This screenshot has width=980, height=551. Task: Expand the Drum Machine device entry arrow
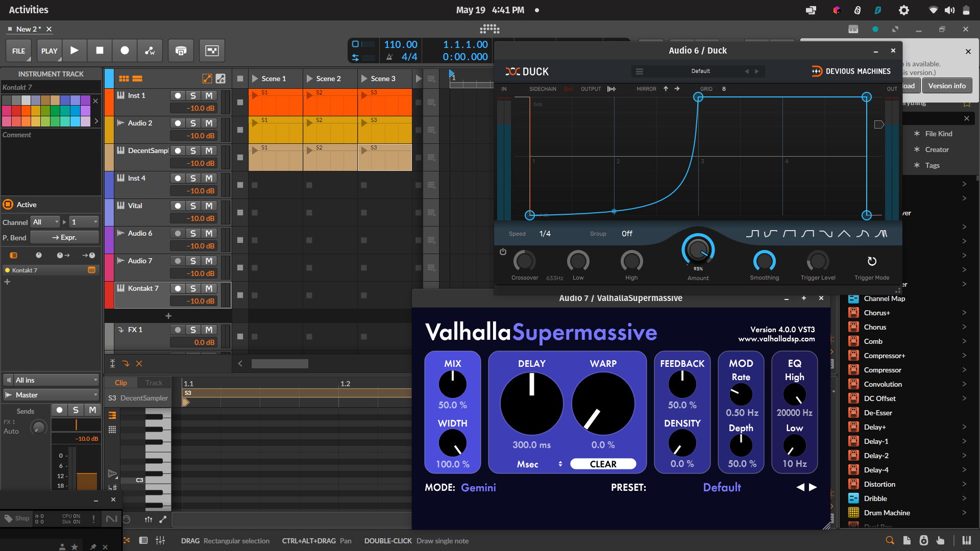click(964, 513)
